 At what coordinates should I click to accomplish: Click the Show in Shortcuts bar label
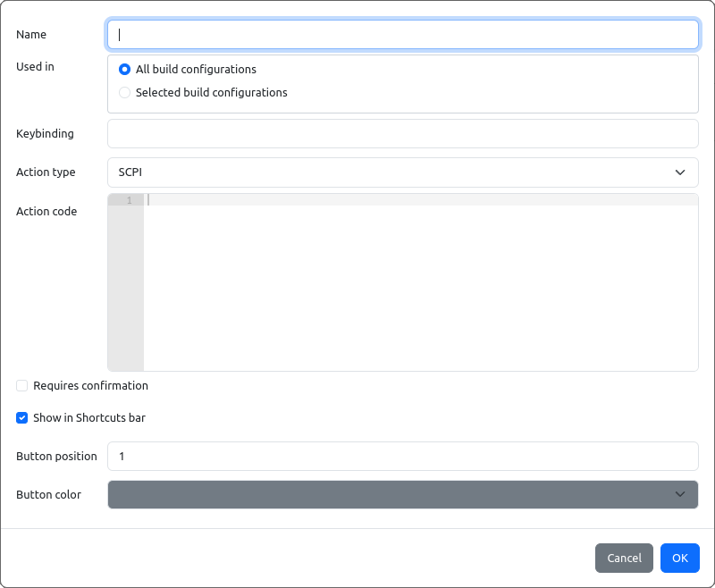[x=89, y=417]
